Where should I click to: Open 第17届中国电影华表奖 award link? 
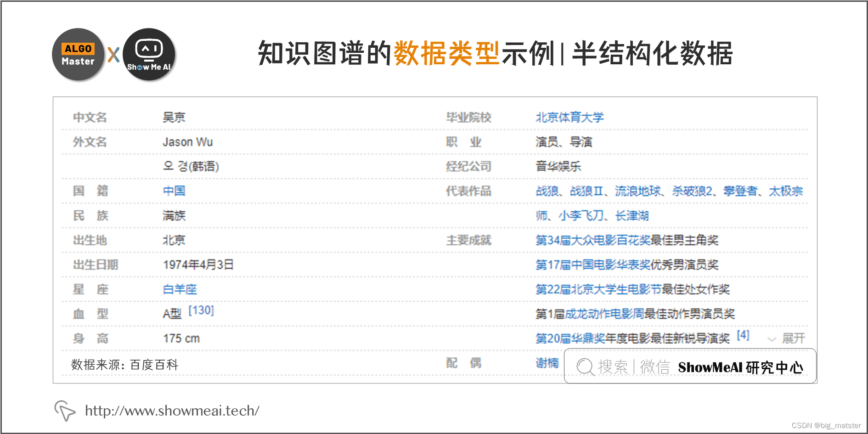point(593,265)
